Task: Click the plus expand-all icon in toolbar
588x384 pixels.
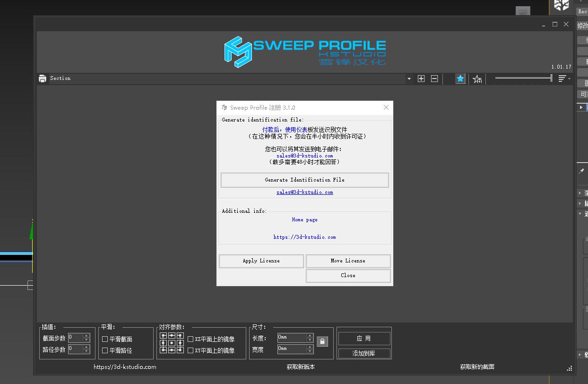Action: [x=421, y=79]
